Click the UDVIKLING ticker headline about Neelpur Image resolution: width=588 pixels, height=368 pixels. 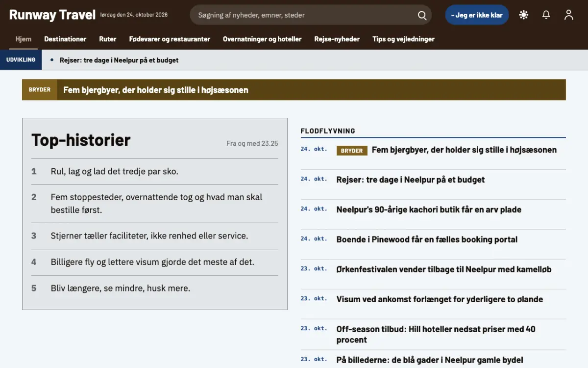119,60
